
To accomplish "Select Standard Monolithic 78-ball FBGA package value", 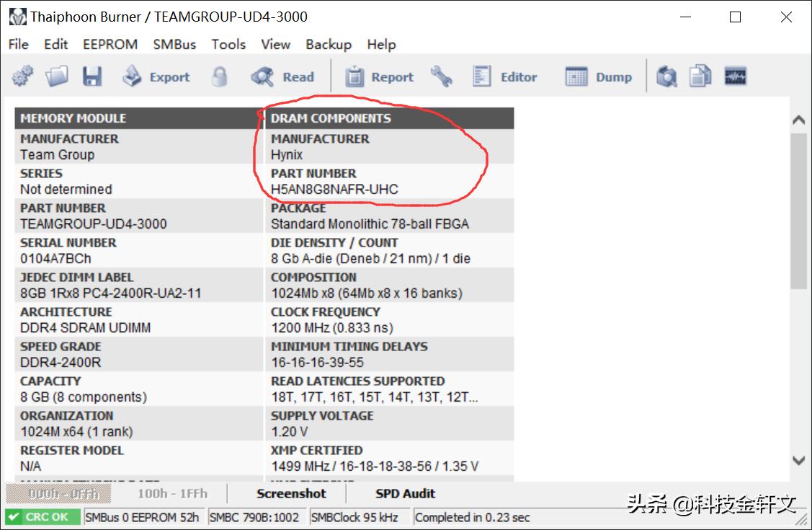I will tap(370, 224).
